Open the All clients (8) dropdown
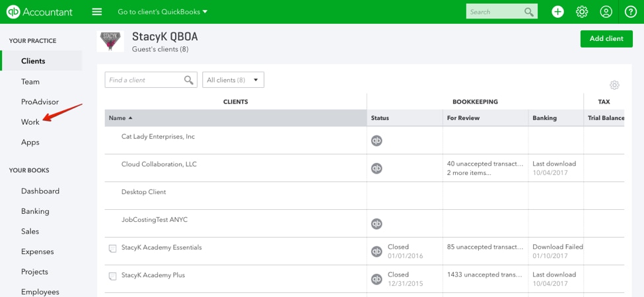Viewport: 644px width, 297px height. tap(233, 80)
